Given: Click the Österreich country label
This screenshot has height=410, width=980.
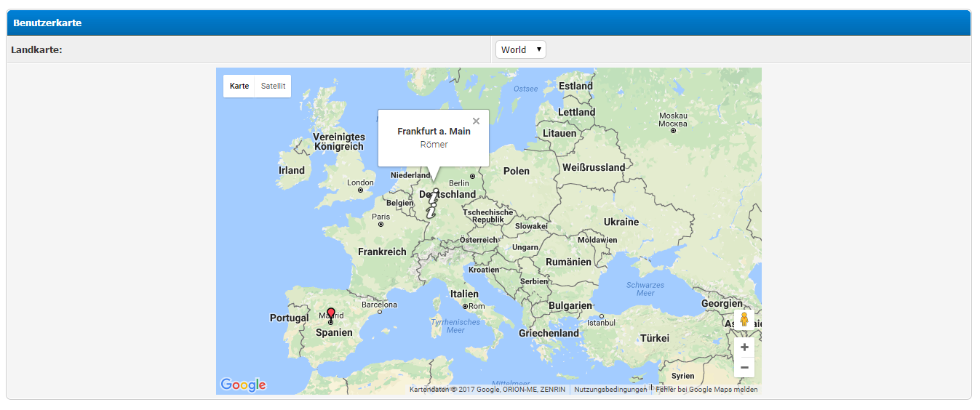Looking at the screenshot, I should pos(479,239).
